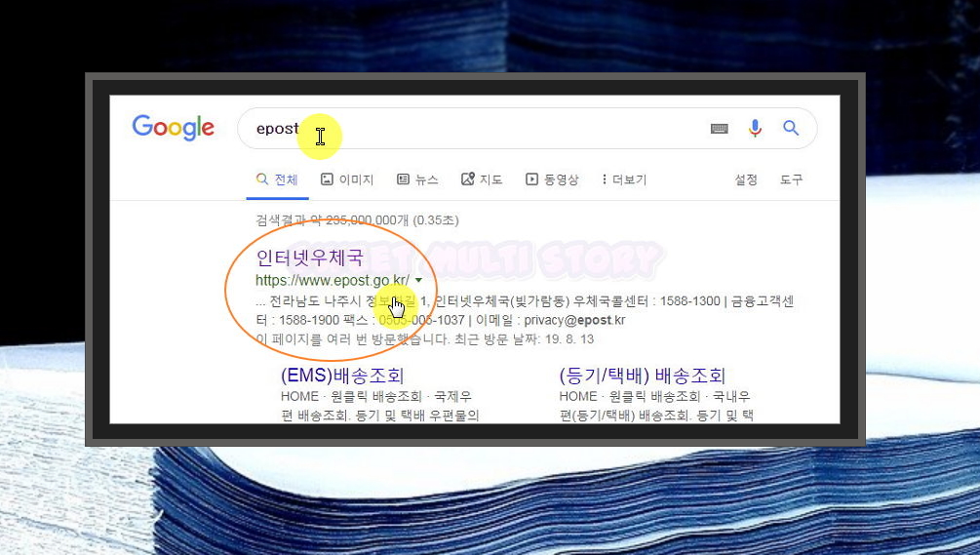
Task: Click the magnifier search button
Action: (791, 128)
